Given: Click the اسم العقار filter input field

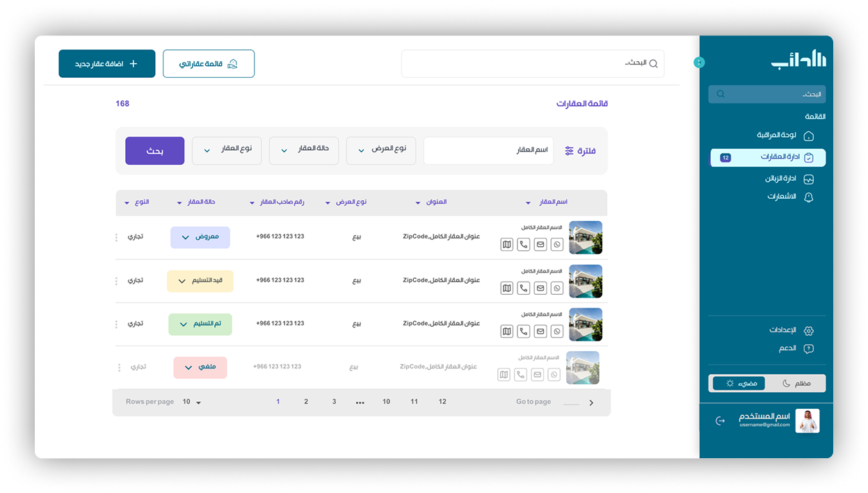Looking at the screenshot, I should point(488,151).
